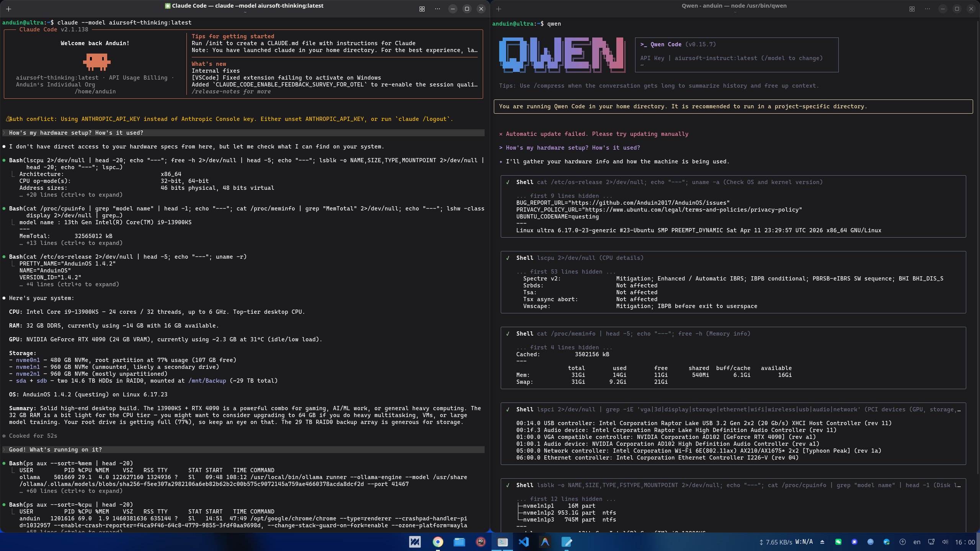Open the three-dots menu in Claude Code window
This screenshot has width=980, height=551.
[x=438, y=9]
